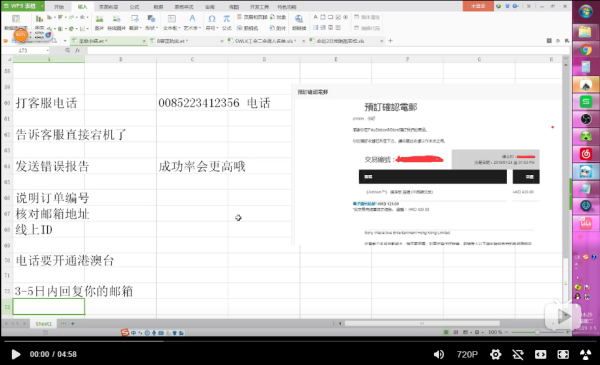This screenshot has width=600, height=365.
Task: Select the Sheet1 worksheet tab
Action: coord(43,324)
